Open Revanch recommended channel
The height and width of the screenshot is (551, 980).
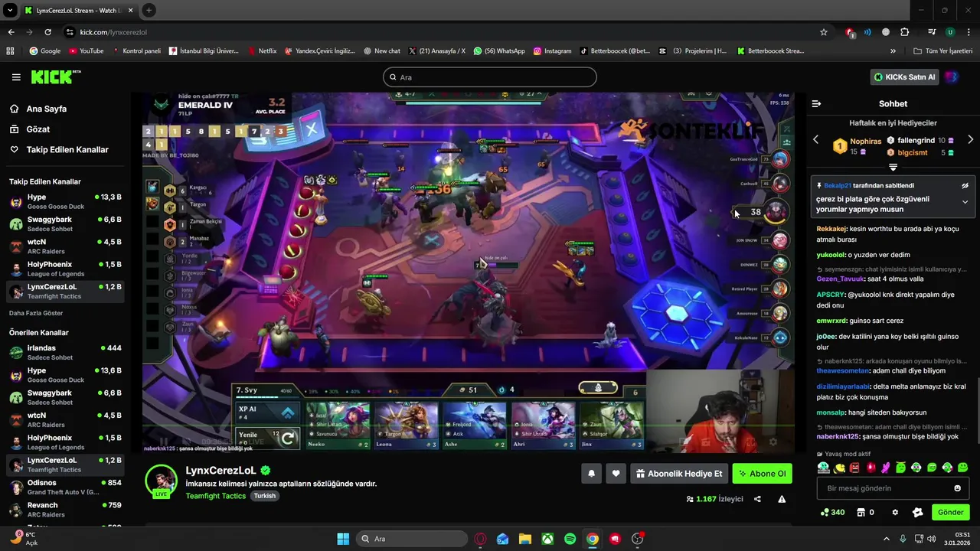(x=65, y=510)
